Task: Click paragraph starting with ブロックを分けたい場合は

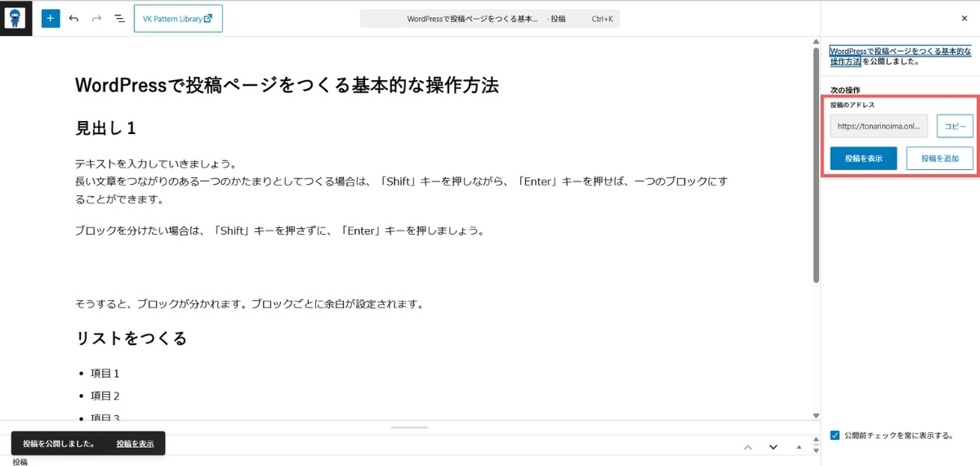Action: point(280,231)
